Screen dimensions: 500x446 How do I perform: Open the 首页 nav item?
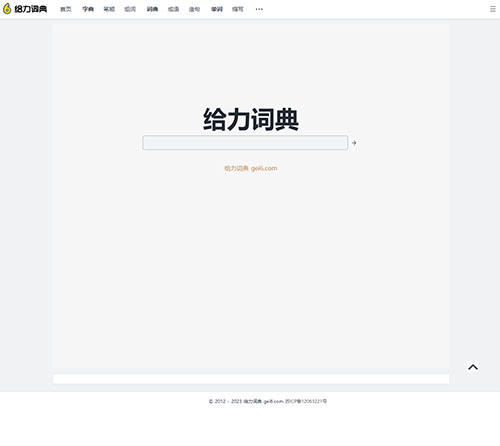pyautogui.click(x=66, y=9)
